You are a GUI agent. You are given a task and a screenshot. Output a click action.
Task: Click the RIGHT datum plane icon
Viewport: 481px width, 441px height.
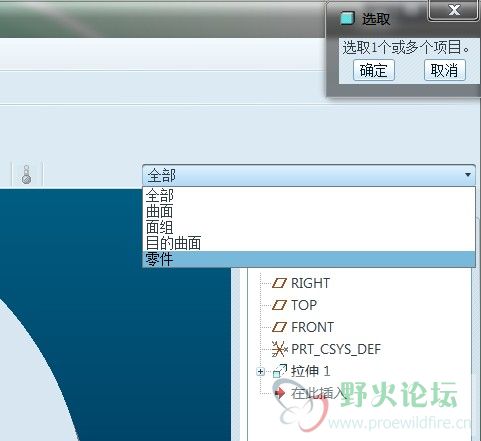279,283
